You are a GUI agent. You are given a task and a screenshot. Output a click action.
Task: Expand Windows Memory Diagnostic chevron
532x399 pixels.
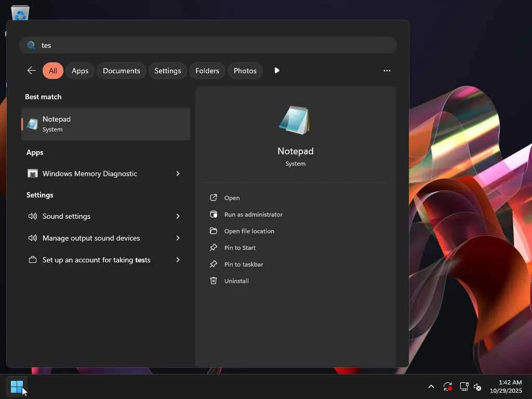click(178, 174)
